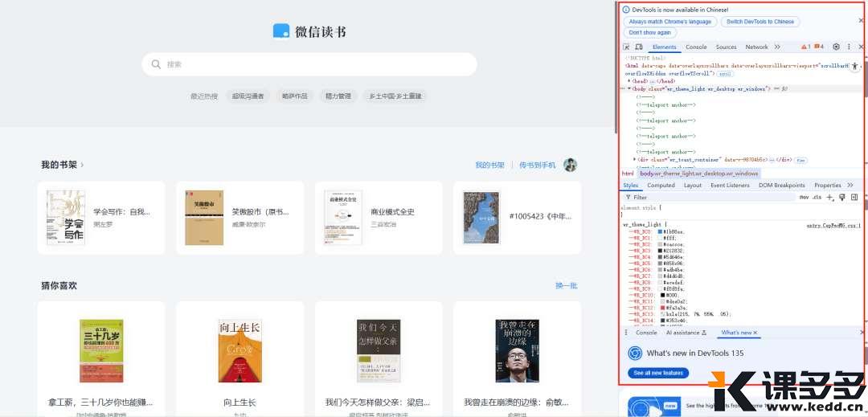Image resolution: width=868 pixels, height=417 pixels.
Task: Expand the head element node
Action: click(629, 81)
